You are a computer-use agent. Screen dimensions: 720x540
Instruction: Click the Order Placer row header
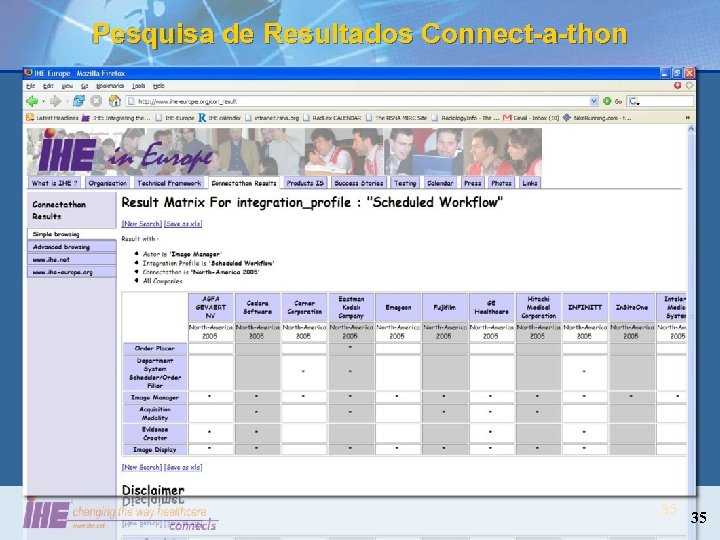click(155, 349)
